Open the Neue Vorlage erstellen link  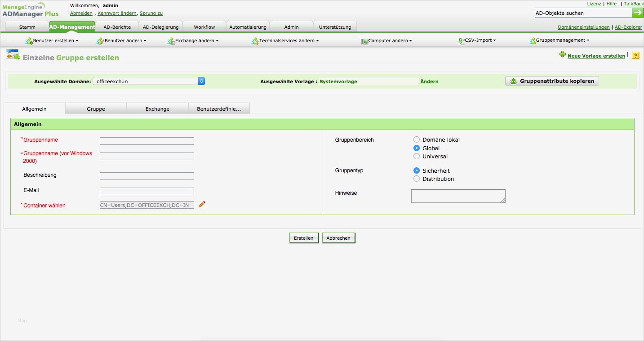596,56
